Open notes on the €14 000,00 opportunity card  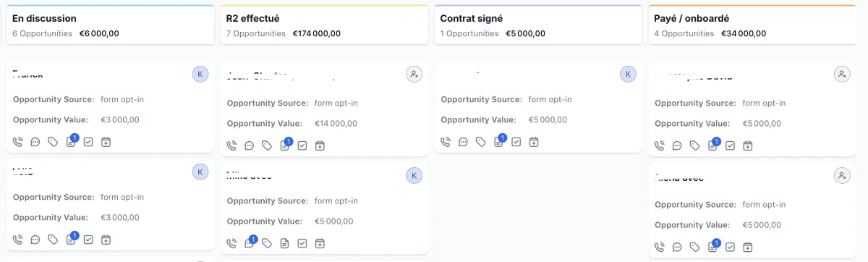pyautogui.click(x=285, y=145)
